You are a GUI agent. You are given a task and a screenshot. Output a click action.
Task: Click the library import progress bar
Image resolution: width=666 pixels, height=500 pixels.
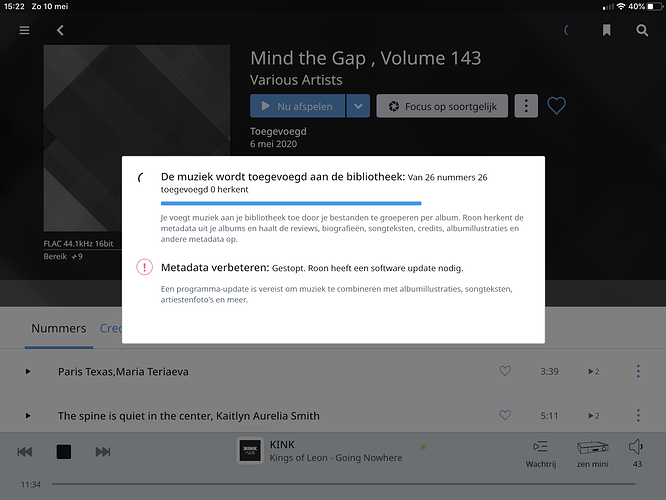click(x=291, y=203)
